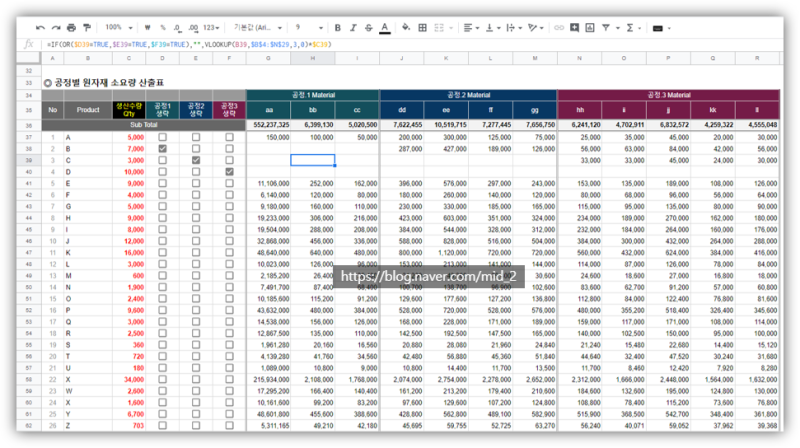Increase decimal places icon

coord(193,28)
